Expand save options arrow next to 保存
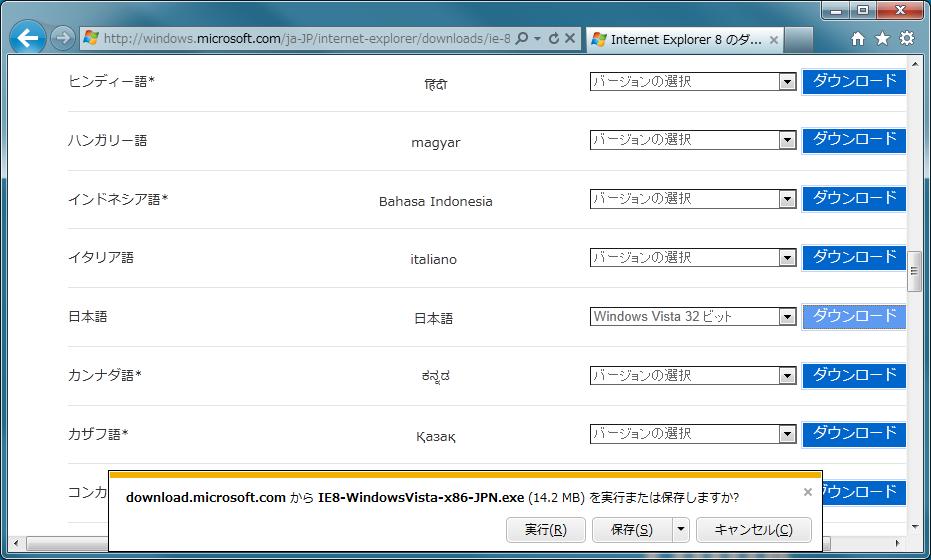931x560 pixels. click(681, 530)
